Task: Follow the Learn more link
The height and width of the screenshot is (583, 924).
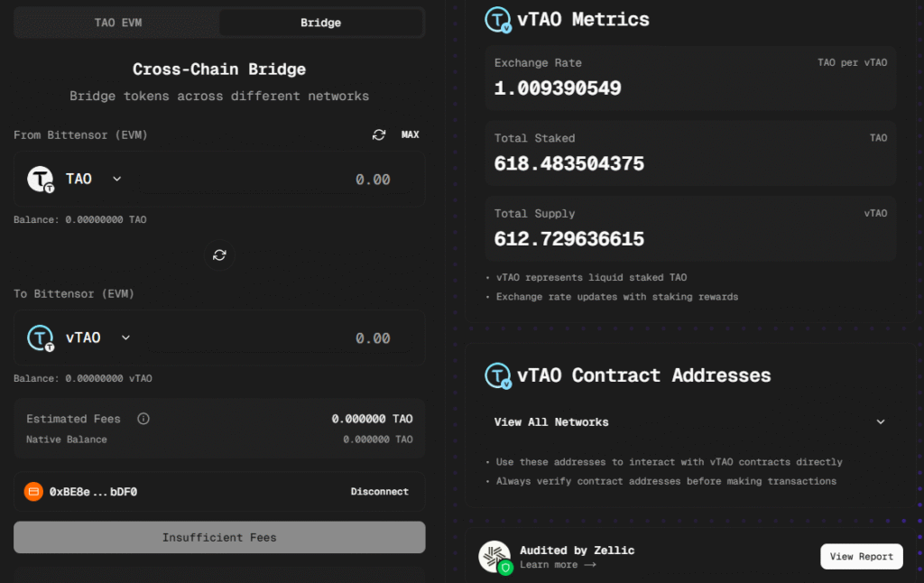Action: pyautogui.click(x=558, y=565)
